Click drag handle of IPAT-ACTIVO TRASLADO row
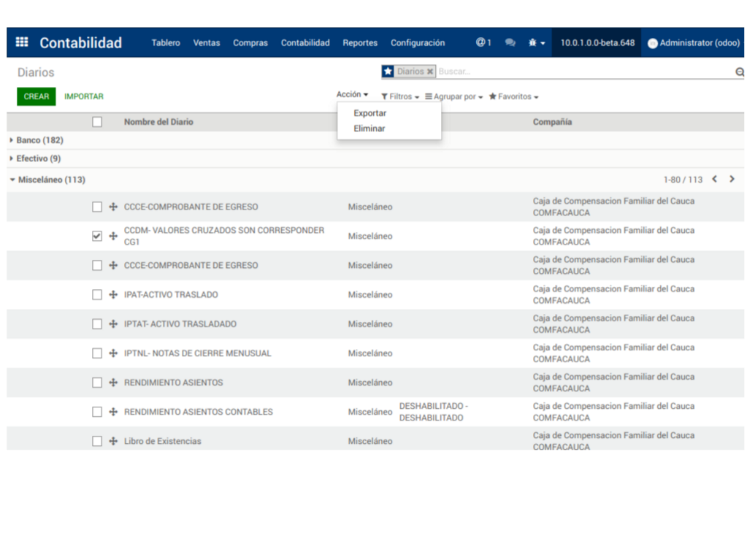The height and width of the screenshot is (560, 747). [113, 295]
